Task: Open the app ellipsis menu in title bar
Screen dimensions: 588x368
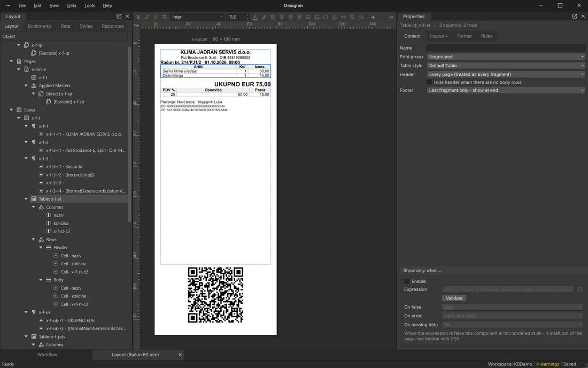Action: tap(8, 6)
